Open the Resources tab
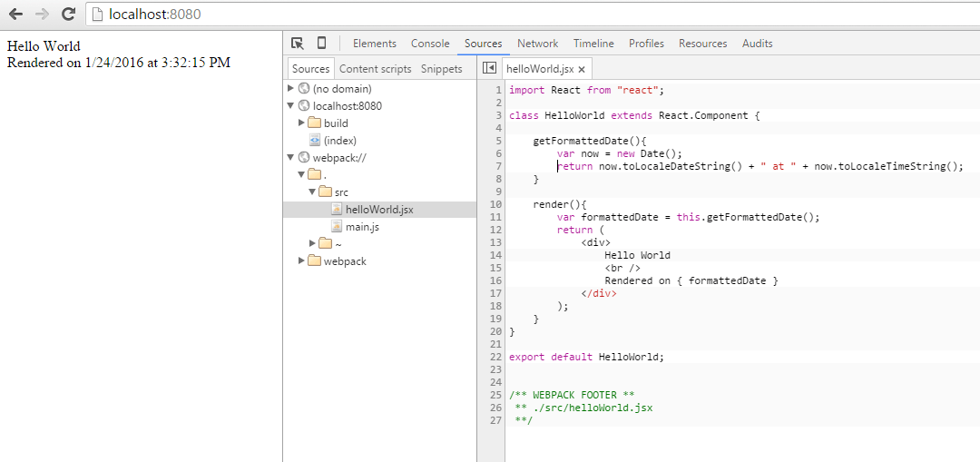Viewport: 980px width, 462px height. click(x=703, y=44)
